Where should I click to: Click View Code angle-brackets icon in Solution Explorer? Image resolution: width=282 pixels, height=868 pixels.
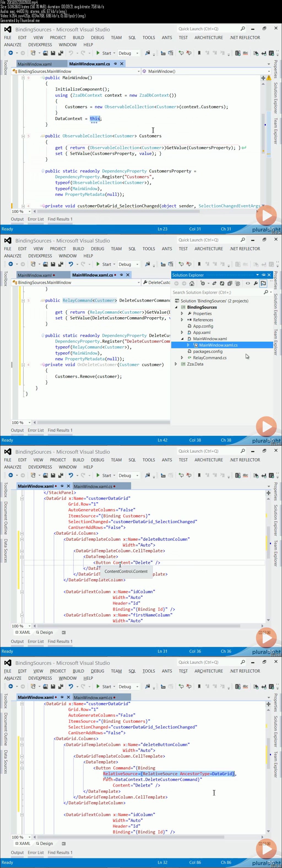point(248,283)
